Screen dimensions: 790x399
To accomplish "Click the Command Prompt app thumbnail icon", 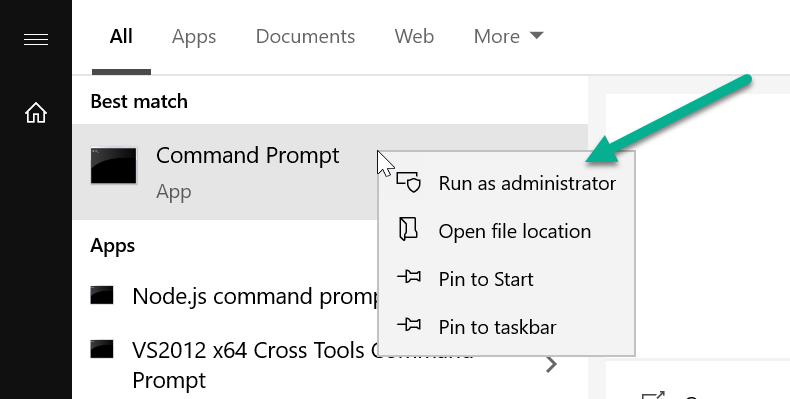I will point(113,166).
